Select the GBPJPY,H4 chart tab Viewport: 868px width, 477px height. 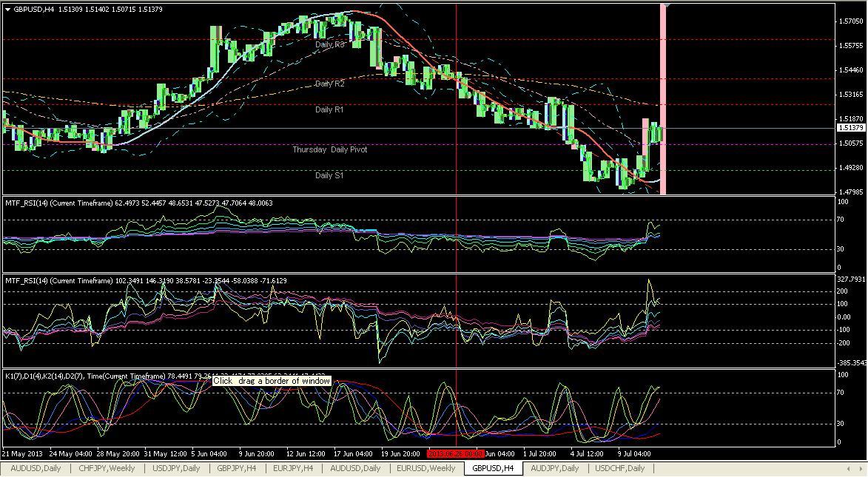(236, 468)
